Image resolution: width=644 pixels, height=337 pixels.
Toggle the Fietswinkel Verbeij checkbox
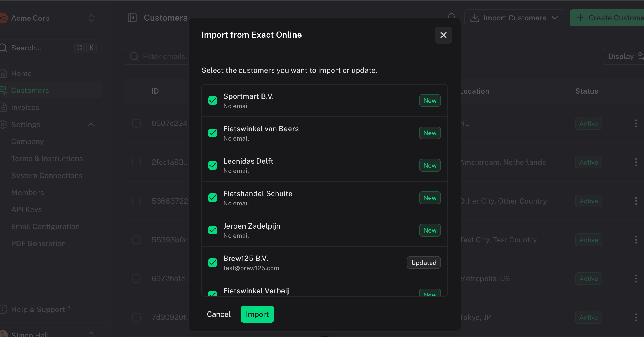213,293
